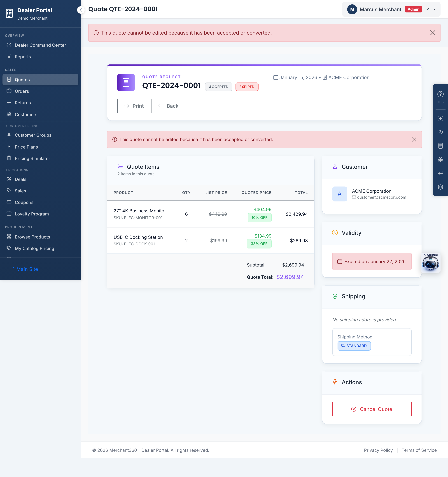Open Terms of Service link
448x477 pixels.
pyautogui.click(x=419, y=450)
